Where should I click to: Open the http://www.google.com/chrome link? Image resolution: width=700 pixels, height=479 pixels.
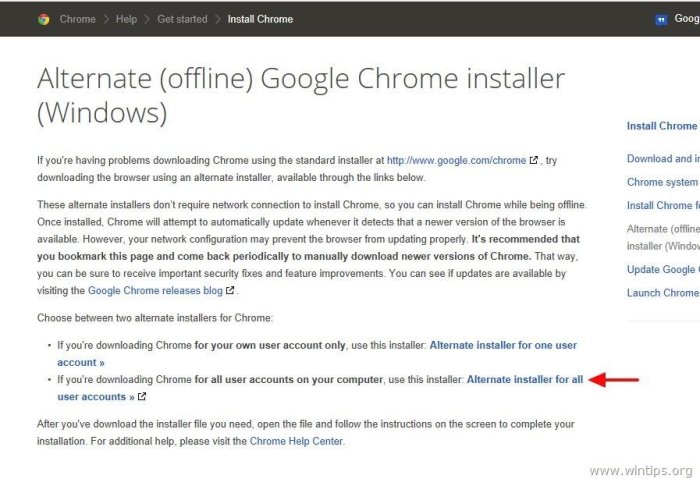[x=456, y=160]
